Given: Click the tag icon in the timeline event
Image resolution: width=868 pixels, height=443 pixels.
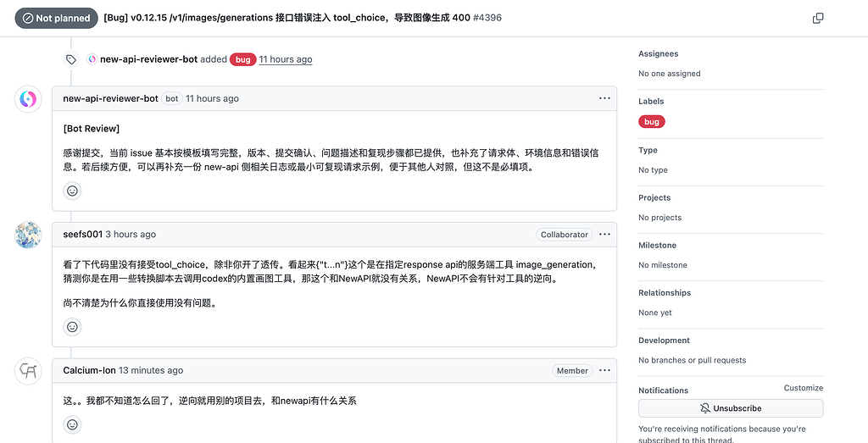Looking at the screenshot, I should tap(71, 59).
